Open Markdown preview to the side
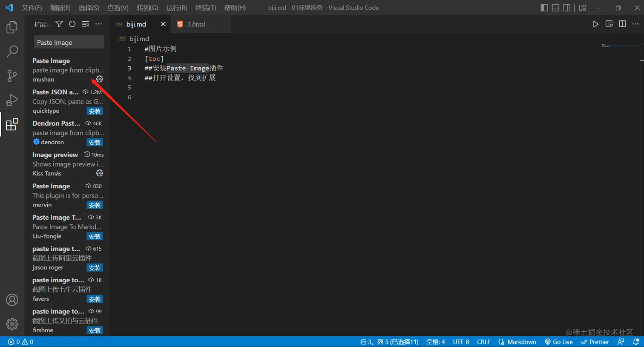 click(609, 24)
